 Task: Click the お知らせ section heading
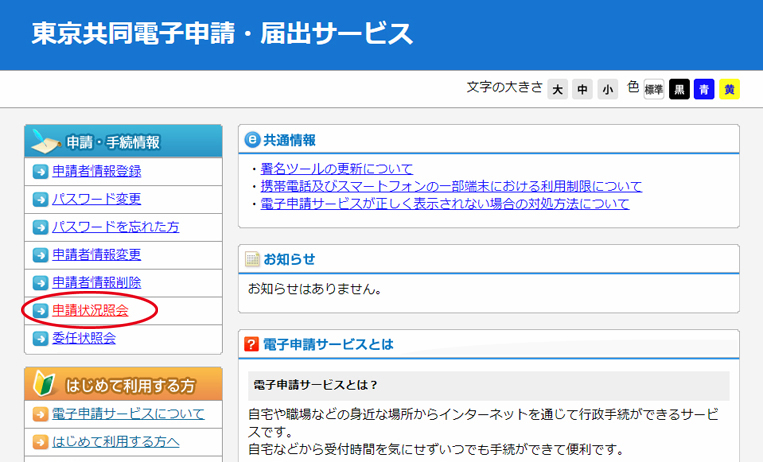[289, 259]
